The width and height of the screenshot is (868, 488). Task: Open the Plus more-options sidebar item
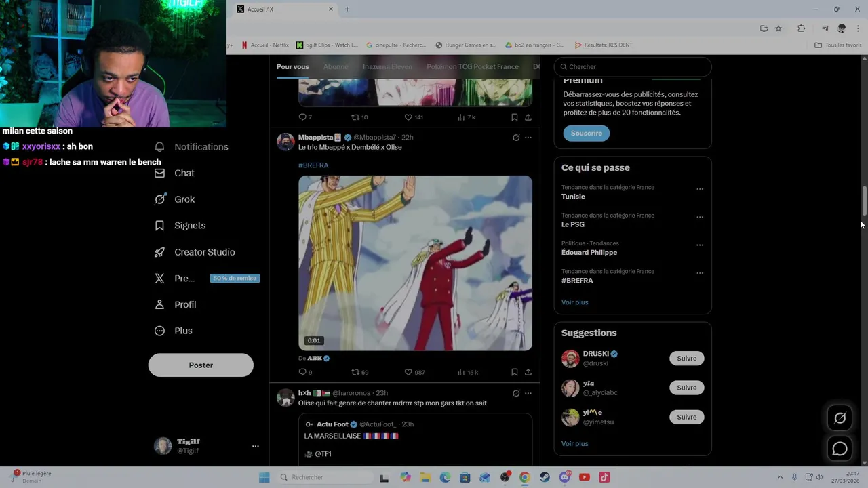click(x=174, y=331)
